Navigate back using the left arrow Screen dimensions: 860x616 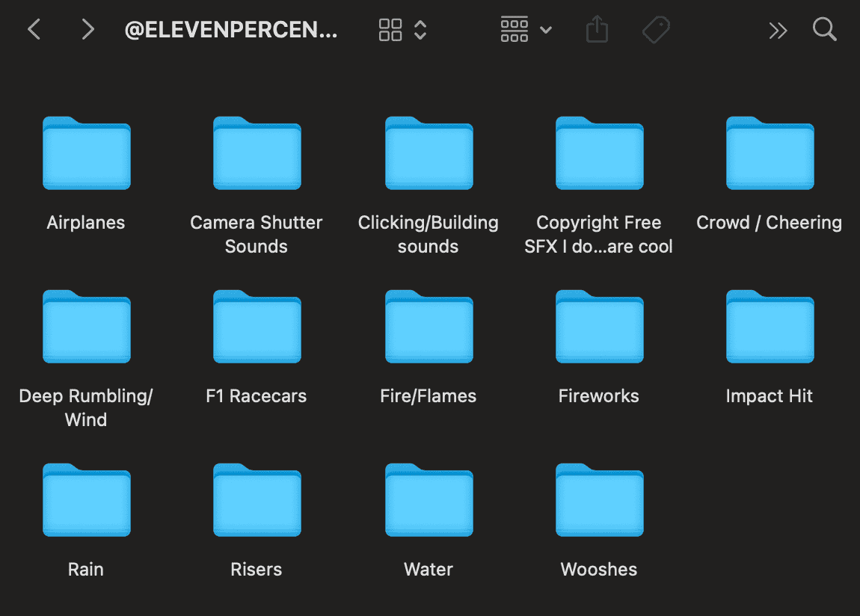pyautogui.click(x=34, y=29)
